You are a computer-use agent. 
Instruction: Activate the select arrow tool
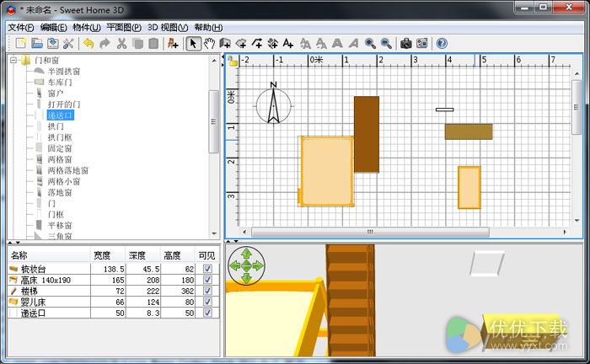(x=193, y=44)
